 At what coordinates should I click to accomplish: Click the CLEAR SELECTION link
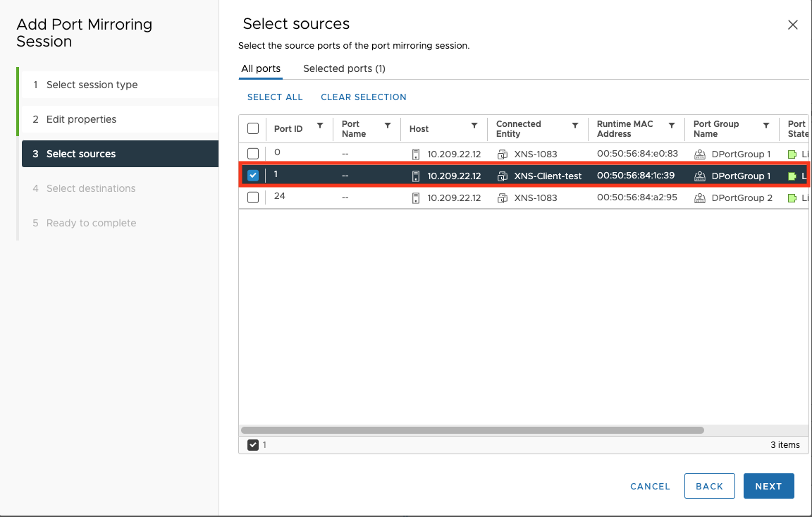click(x=363, y=97)
